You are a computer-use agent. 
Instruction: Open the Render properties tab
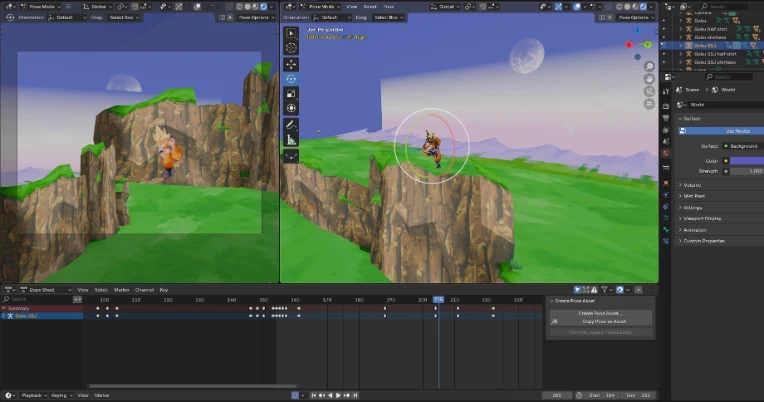click(x=666, y=106)
